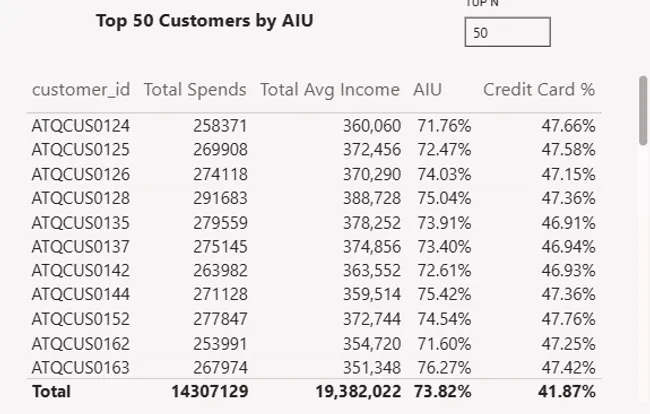Select customer row ATQCUS0152
650x414 pixels.
pyautogui.click(x=314, y=319)
